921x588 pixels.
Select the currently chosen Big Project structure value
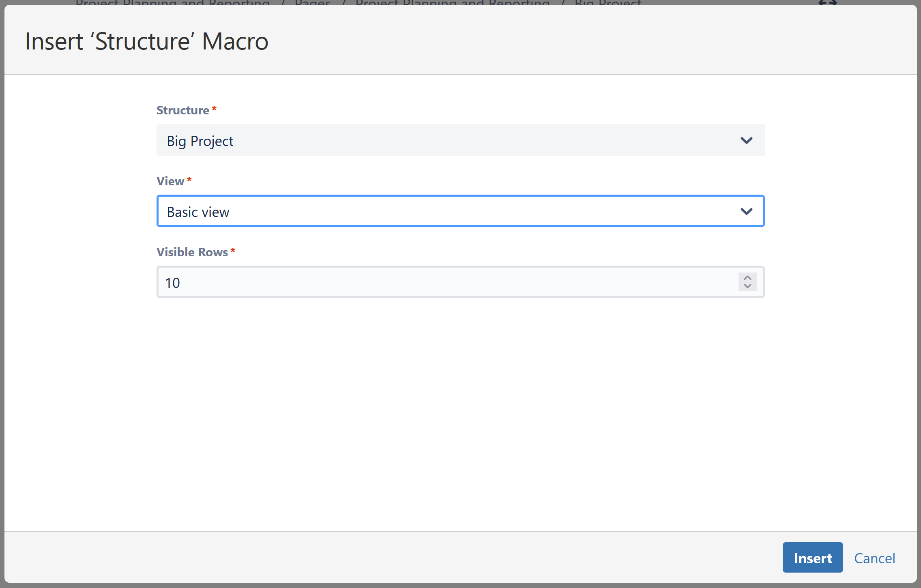pyautogui.click(x=200, y=141)
